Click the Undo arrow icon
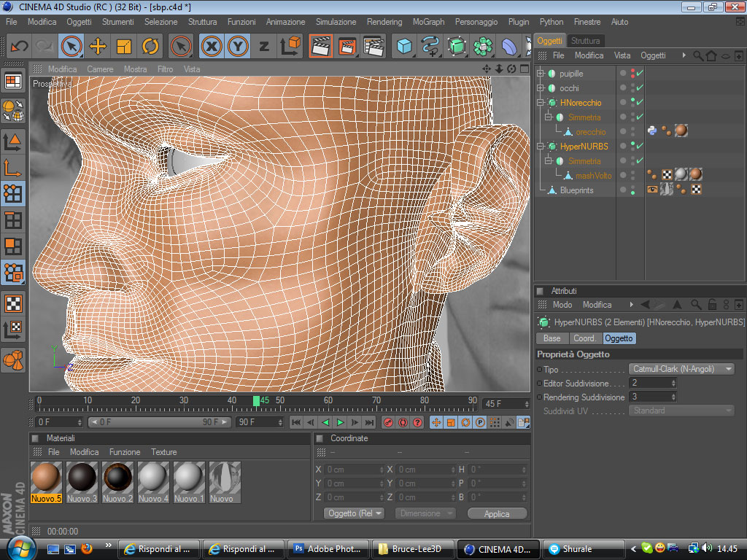 [19, 47]
